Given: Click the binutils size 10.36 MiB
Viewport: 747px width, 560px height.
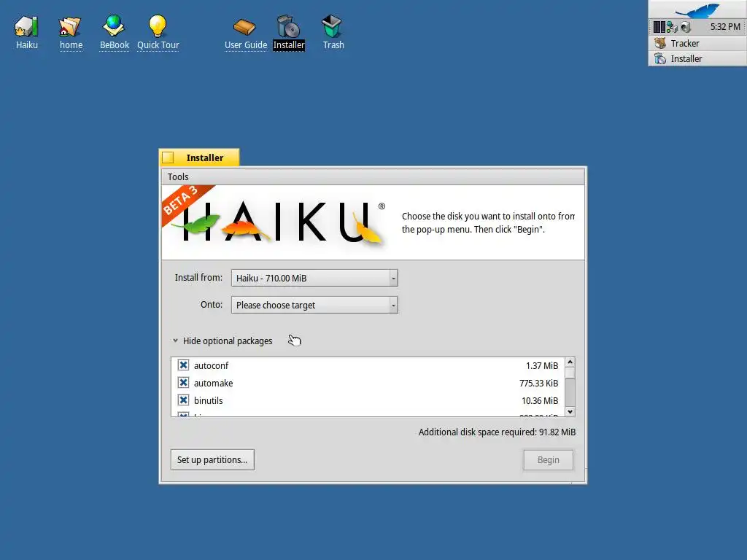Looking at the screenshot, I should [x=540, y=401].
